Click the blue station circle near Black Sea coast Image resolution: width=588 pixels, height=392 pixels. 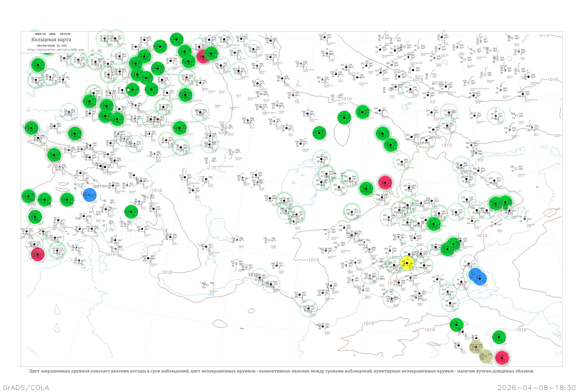(x=90, y=195)
